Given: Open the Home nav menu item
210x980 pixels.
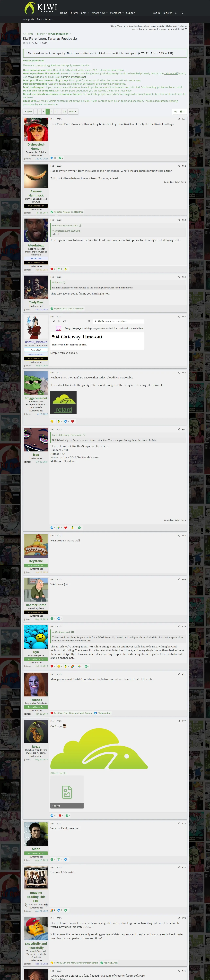Looking at the screenshot, I should tap(64, 13).
